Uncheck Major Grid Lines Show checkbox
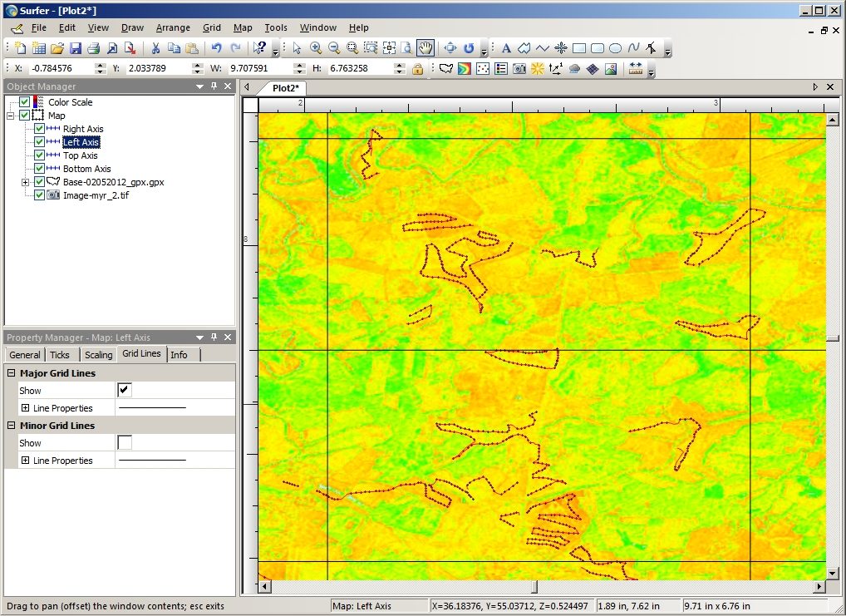Image resolution: width=846 pixels, height=616 pixels. pyautogui.click(x=125, y=390)
